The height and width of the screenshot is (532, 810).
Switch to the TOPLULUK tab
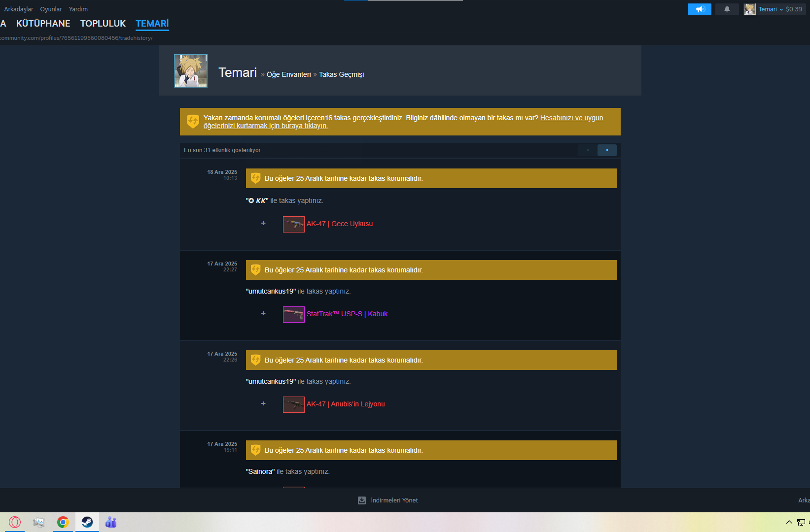click(x=103, y=24)
